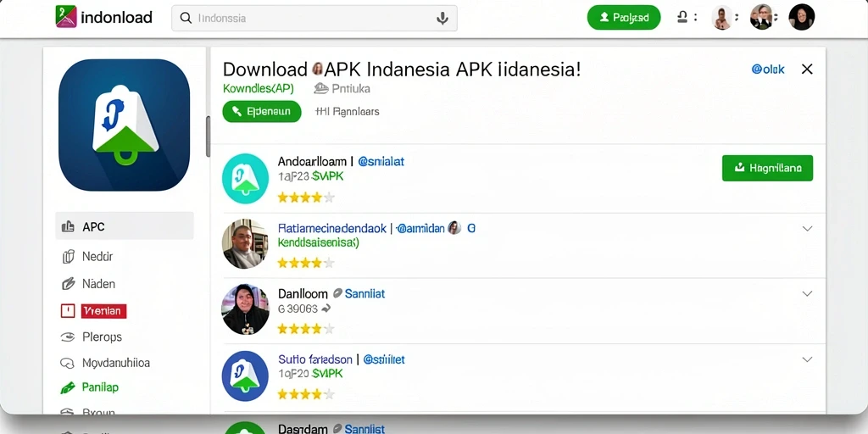Open the Andoarlloam teal app icon

click(245, 179)
